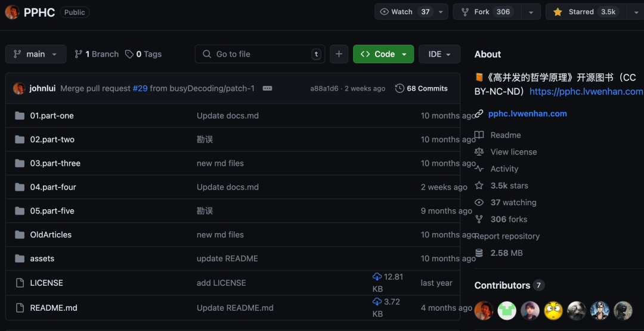Open 'add LICENSE' commit message
The image size is (644, 331).
(x=221, y=283)
